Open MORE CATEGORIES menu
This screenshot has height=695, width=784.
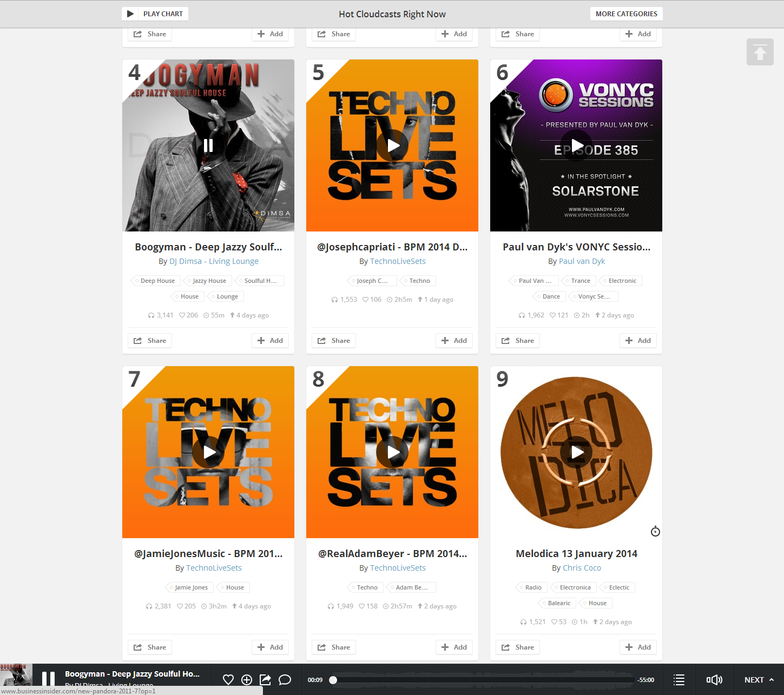(627, 14)
